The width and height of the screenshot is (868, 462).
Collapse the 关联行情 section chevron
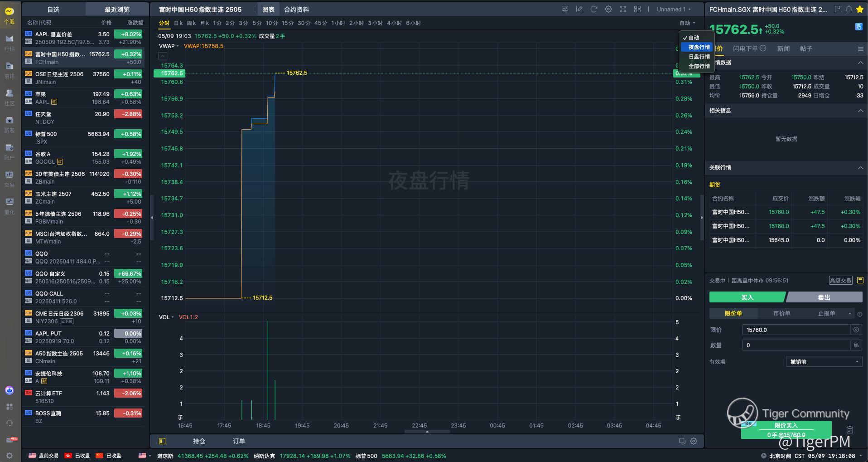[860, 168]
